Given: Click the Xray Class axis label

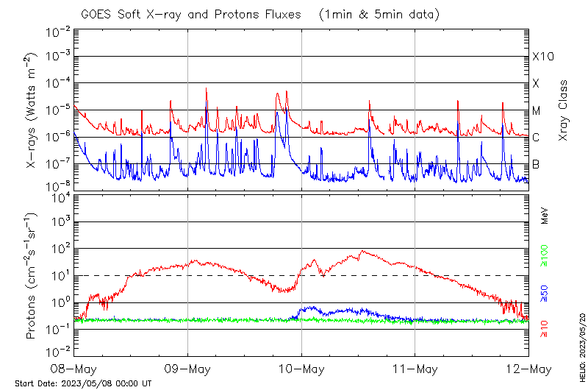Looking at the screenshot, I should coord(564,110).
